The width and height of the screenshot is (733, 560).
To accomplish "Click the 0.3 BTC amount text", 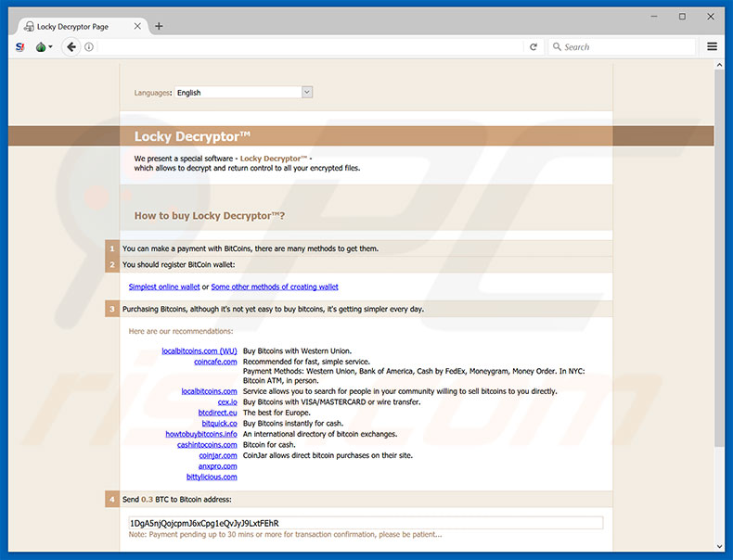I will (147, 500).
